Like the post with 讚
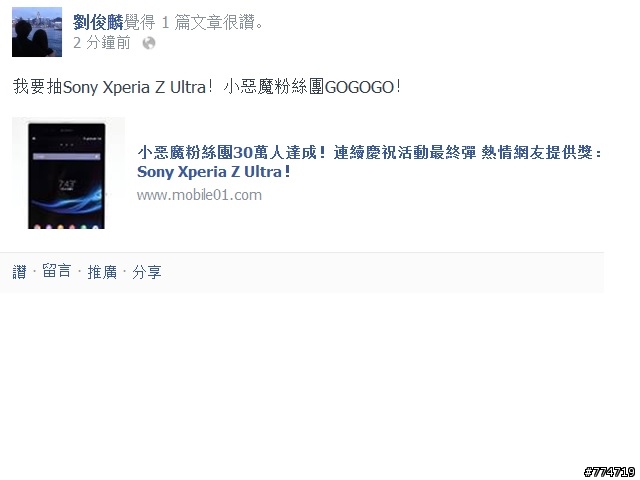This screenshot has width=640, height=480. click(20, 272)
